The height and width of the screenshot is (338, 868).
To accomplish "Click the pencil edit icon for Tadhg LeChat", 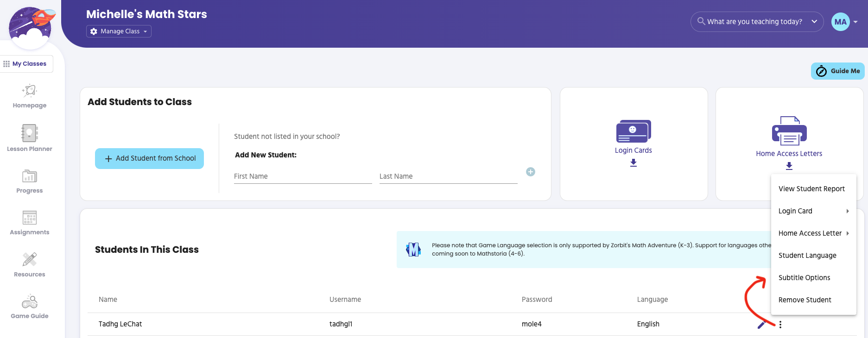I will (761, 325).
